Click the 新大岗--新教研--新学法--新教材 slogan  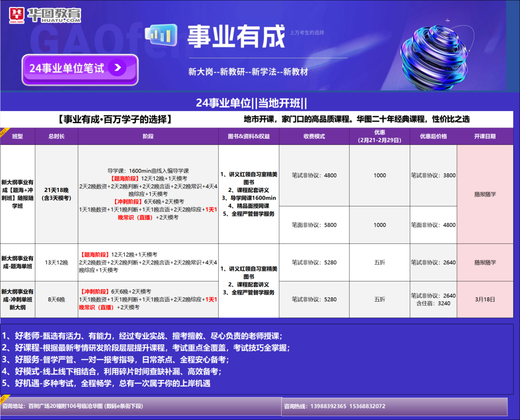coord(248,72)
